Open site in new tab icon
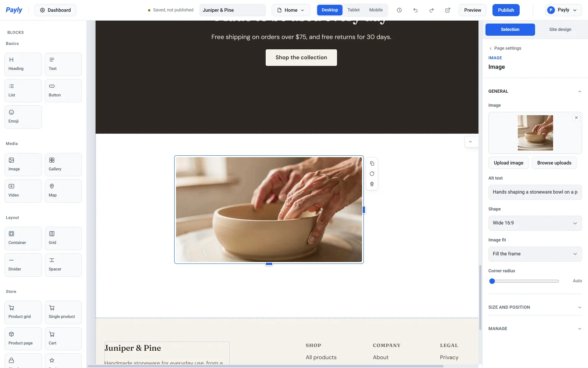Screen dimensions: 588x368 coord(448,10)
